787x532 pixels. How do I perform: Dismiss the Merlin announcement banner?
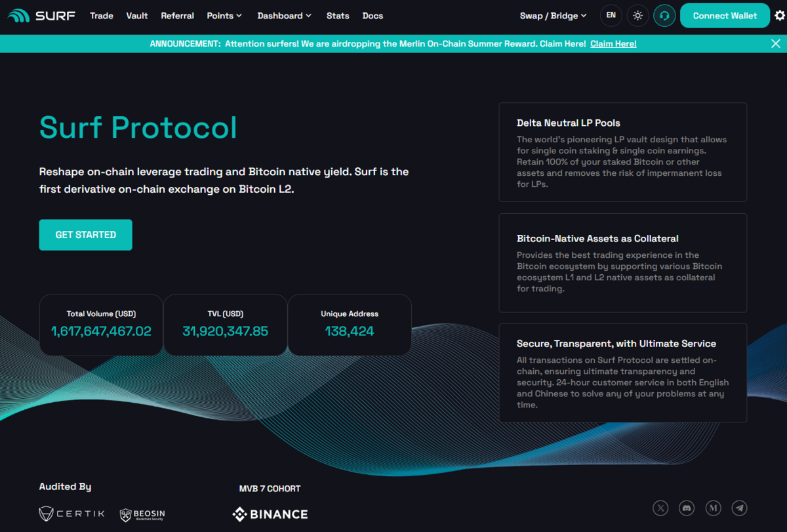click(775, 43)
